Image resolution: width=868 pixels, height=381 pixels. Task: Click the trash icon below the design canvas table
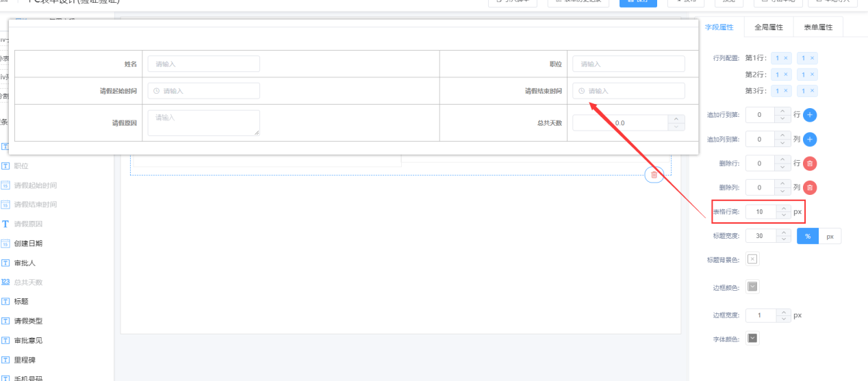tap(654, 175)
